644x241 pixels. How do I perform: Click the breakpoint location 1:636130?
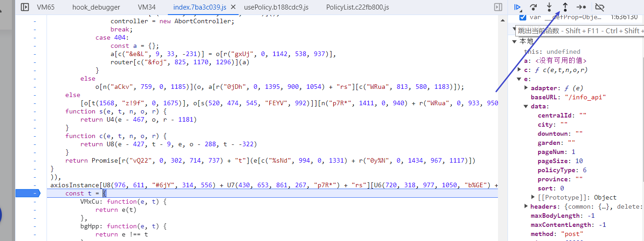(624, 17)
